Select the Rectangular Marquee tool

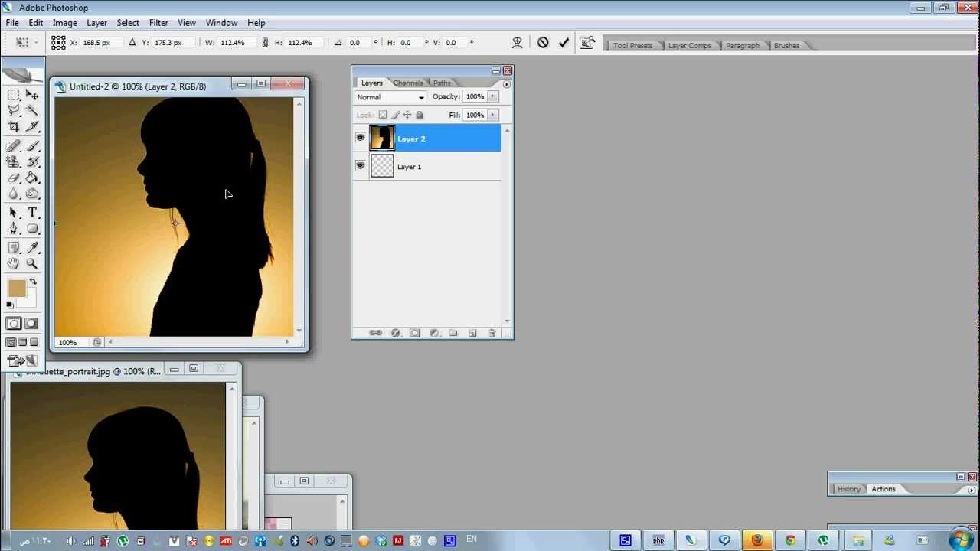click(14, 95)
